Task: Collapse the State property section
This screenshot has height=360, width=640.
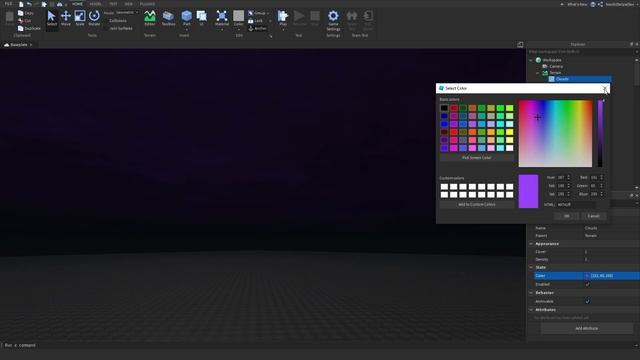Action: click(531, 267)
